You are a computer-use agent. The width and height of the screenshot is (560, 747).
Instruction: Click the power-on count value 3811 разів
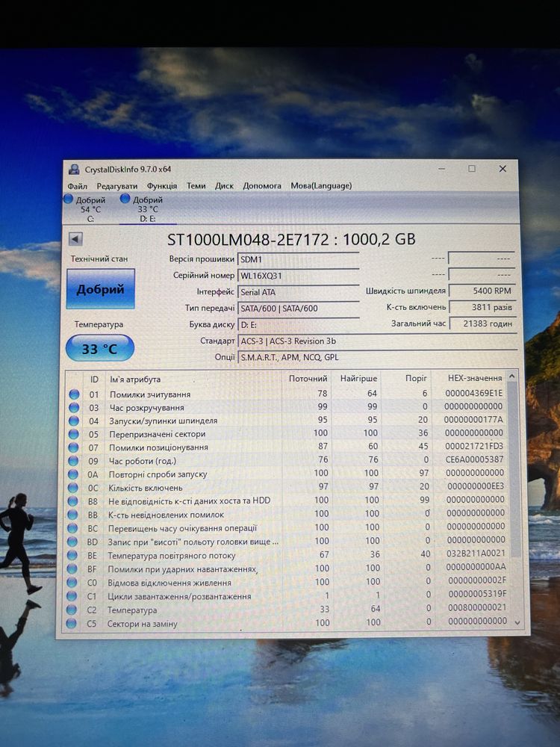point(482,307)
